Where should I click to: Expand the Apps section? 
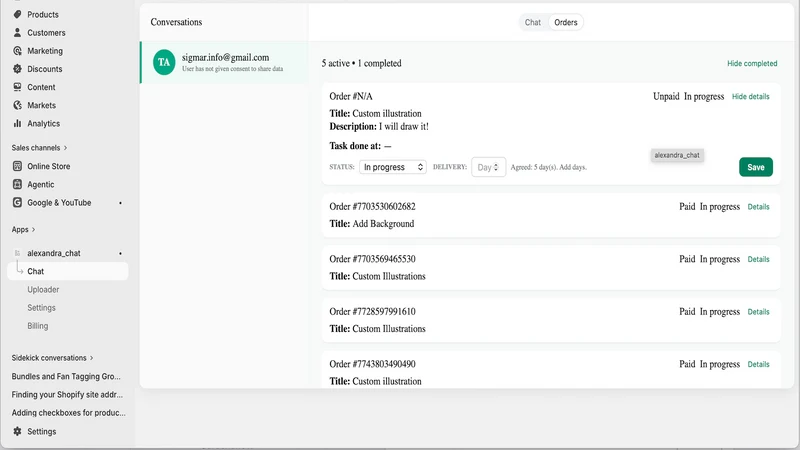pyautogui.click(x=23, y=230)
